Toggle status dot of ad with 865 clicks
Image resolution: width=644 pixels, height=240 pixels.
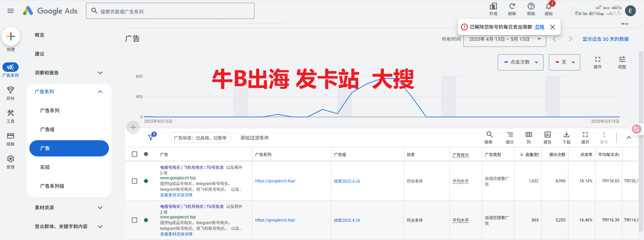(146, 220)
